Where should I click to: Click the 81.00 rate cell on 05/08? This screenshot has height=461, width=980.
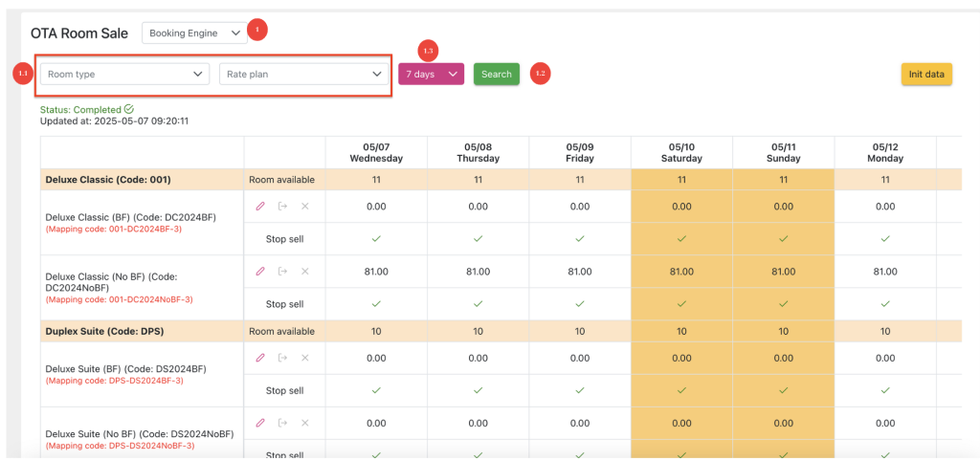coord(478,272)
